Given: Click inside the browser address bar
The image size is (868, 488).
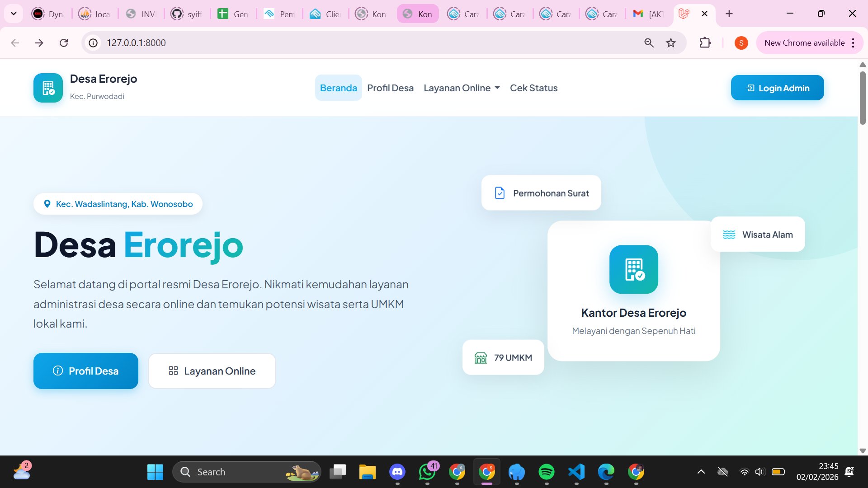Looking at the screenshot, I should (271, 43).
